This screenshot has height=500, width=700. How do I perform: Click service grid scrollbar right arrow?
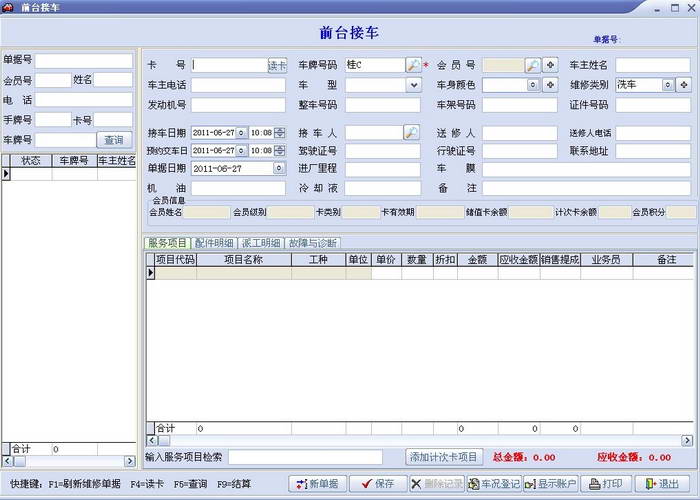[687, 441]
